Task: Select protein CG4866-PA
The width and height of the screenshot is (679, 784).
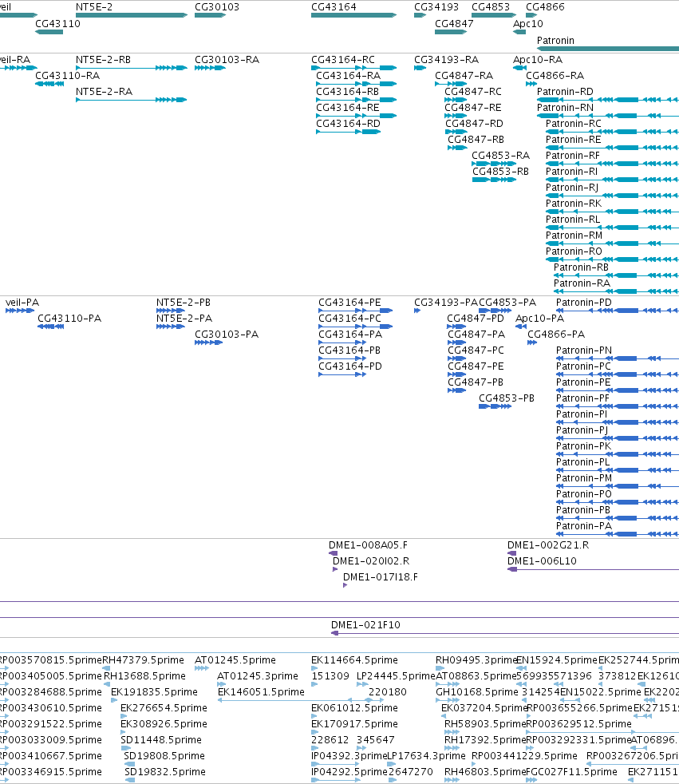Action: (532, 343)
